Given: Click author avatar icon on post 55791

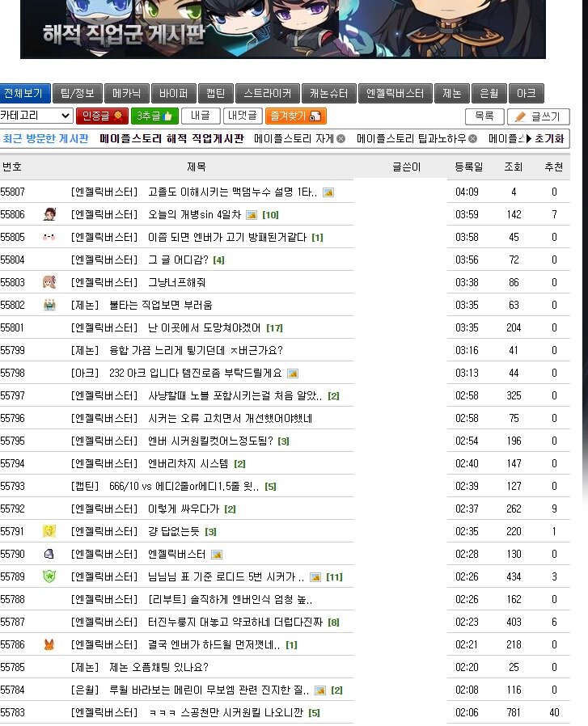Looking at the screenshot, I should [49, 531].
